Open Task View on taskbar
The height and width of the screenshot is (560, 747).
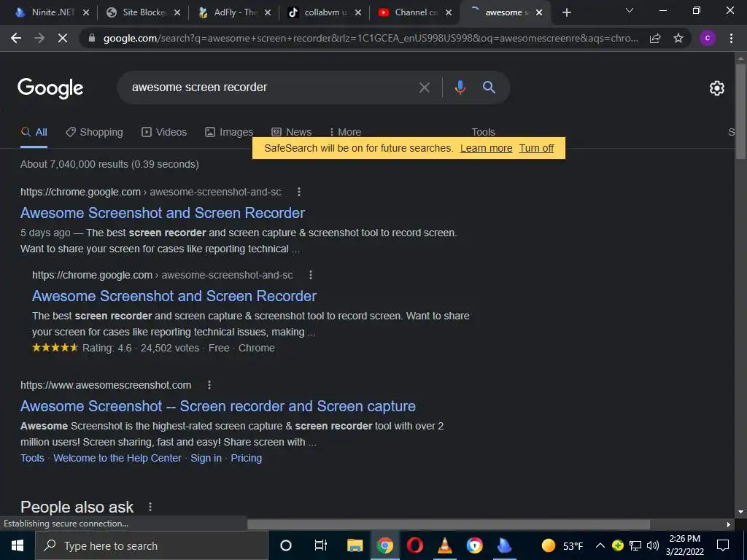coord(321,545)
